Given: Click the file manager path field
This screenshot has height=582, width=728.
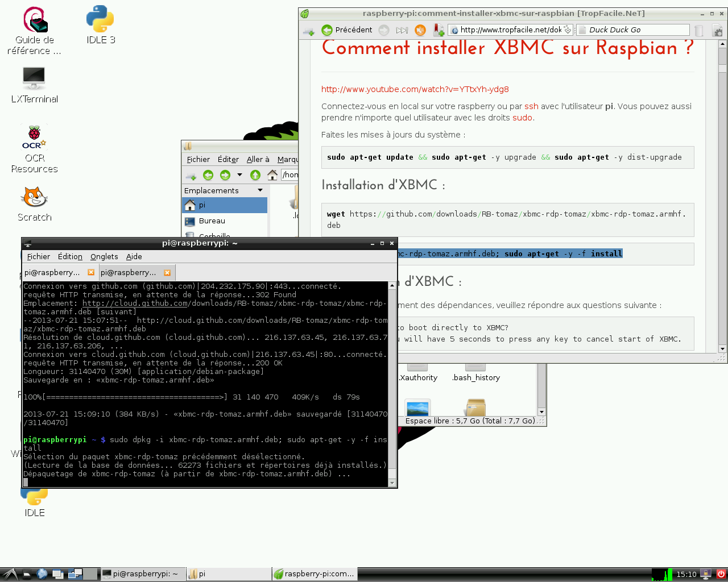Looking at the screenshot, I should pyautogui.click(x=290, y=175).
